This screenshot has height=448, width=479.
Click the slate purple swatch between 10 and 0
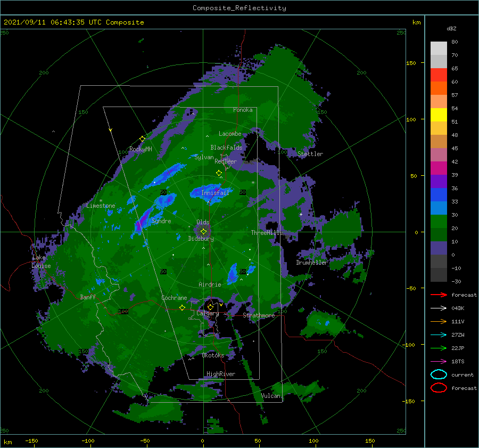(x=439, y=248)
